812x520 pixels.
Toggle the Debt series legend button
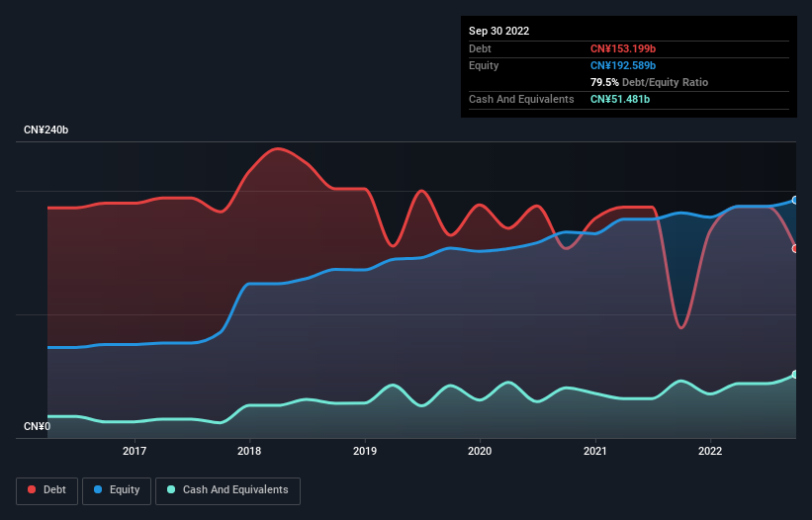(47, 490)
